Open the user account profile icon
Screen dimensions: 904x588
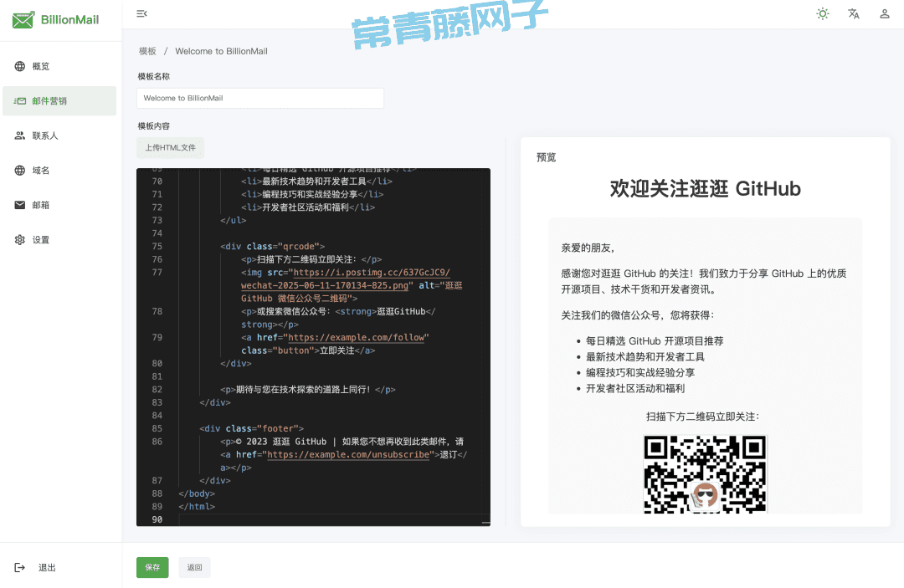coord(884,13)
